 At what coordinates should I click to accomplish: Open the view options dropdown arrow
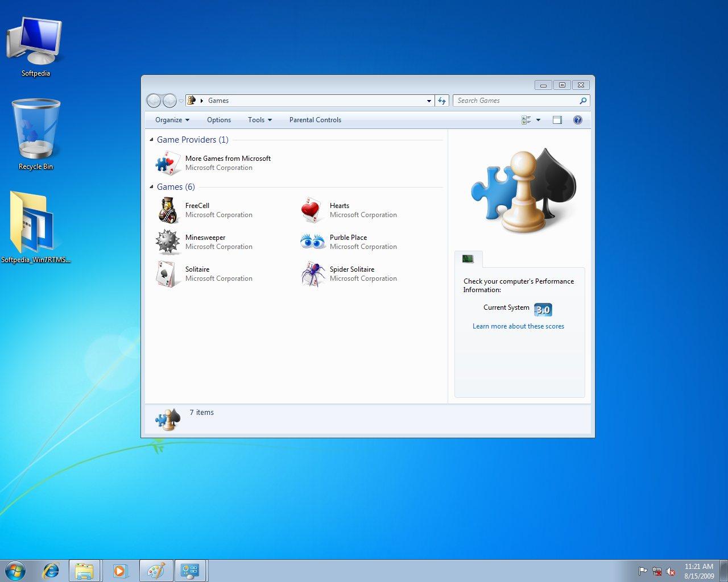coord(538,120)
